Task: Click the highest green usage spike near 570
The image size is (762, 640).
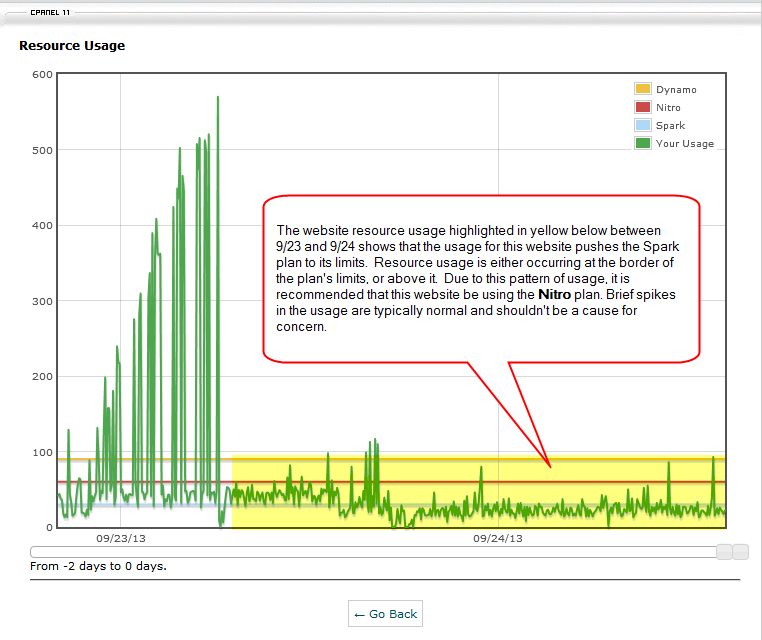Action: coord(218,99)
